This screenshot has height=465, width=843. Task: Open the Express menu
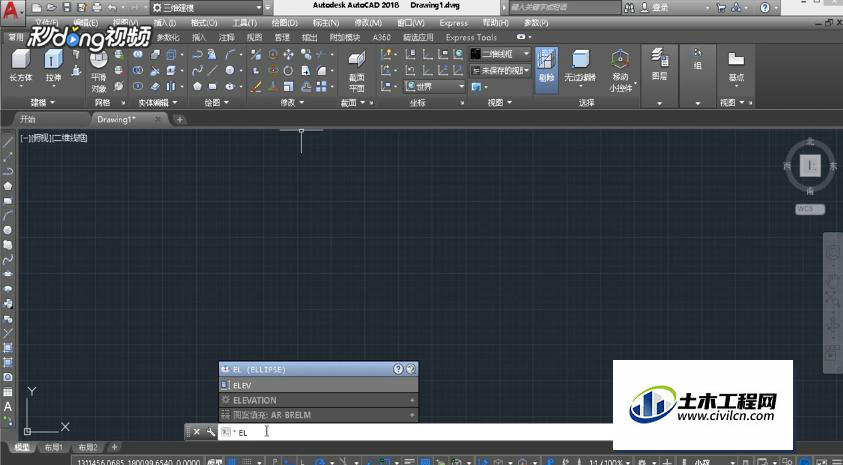[453, 23]
